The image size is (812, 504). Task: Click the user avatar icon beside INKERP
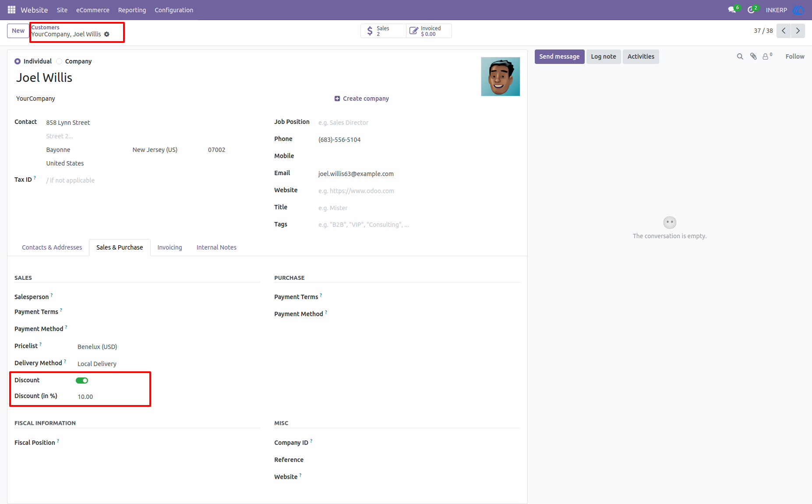[x=798, y=10]
